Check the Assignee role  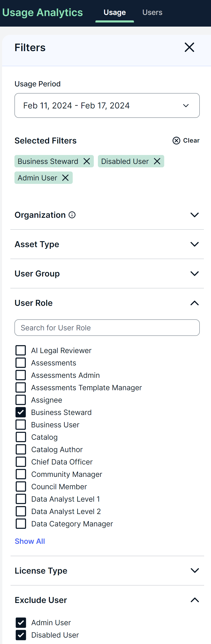[21, 400]
